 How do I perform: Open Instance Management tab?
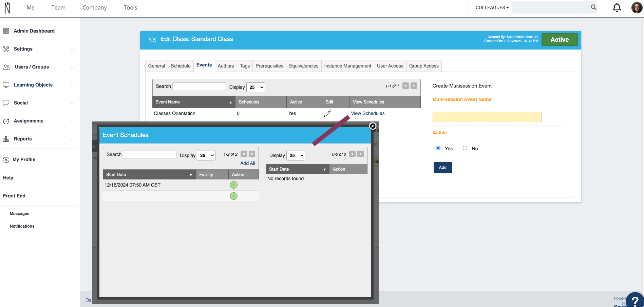click(x=347, y=66)
